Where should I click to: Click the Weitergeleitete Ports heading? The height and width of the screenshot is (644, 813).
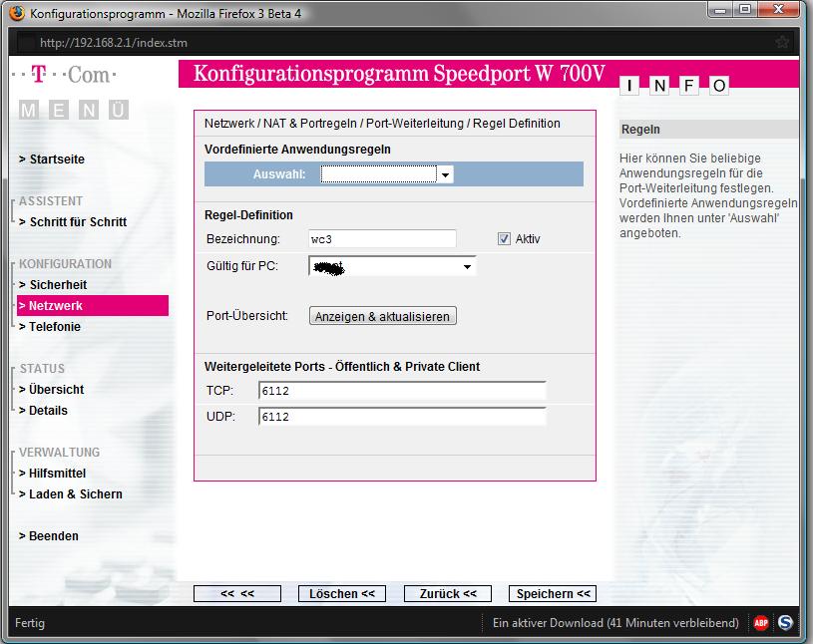(342, 366)
